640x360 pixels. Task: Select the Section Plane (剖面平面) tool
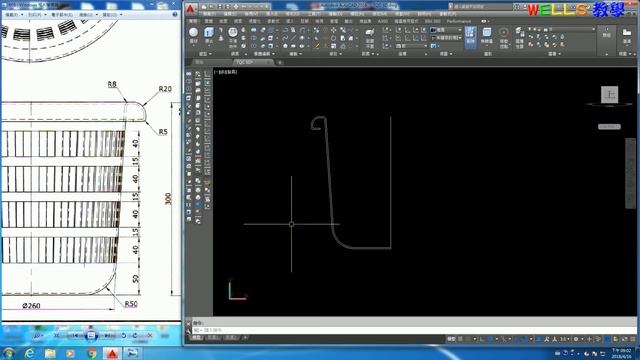click(370, 37)
